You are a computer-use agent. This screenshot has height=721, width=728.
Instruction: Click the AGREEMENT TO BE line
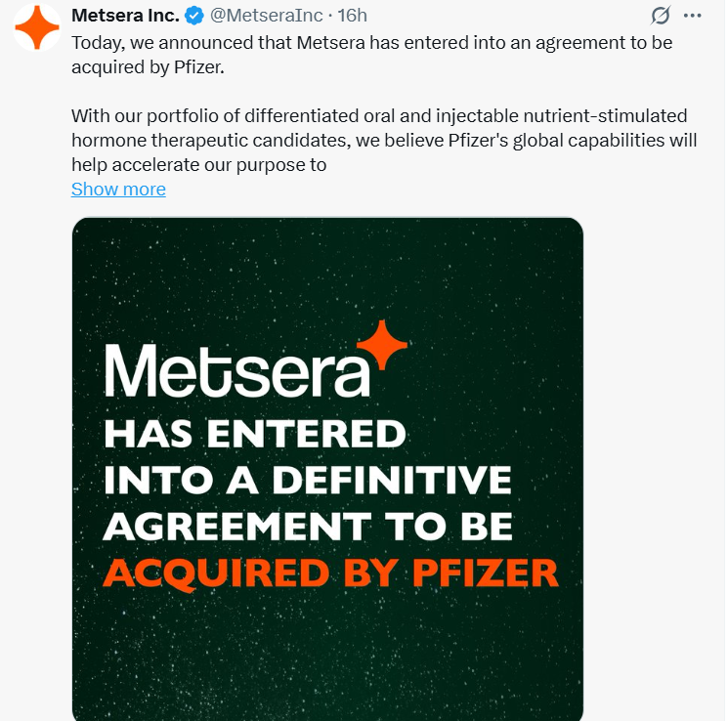click(x=307, y=527)
